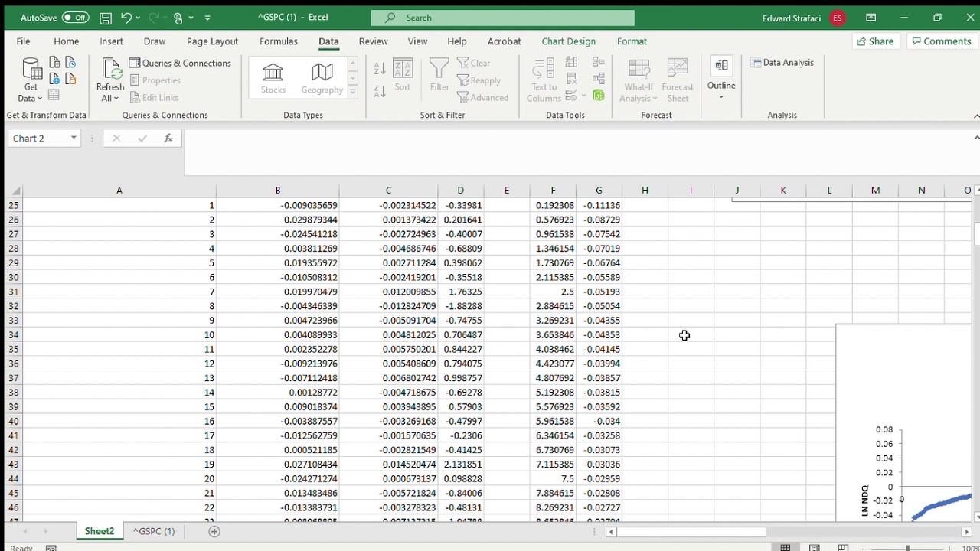Click Data Validation icon

(x=571, y=96)
